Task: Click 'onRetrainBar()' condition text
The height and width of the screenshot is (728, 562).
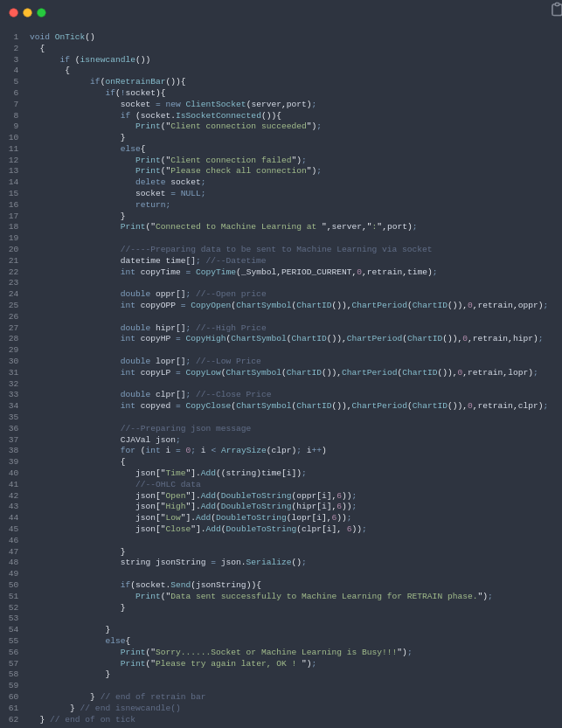Action: coord(142,82)
